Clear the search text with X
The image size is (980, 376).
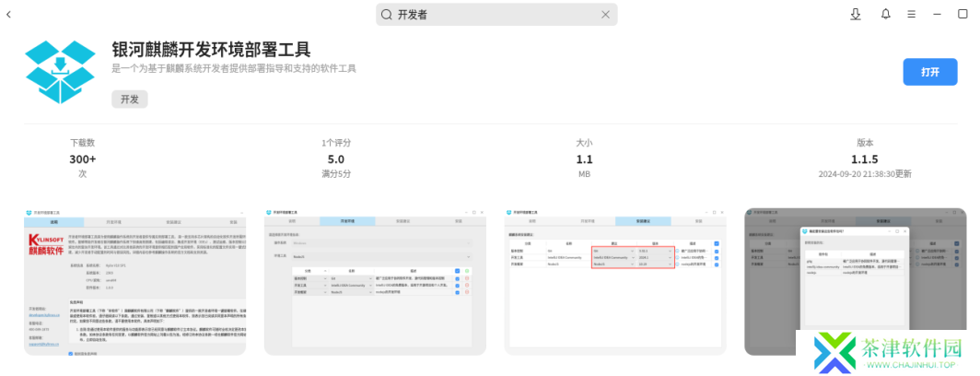pos(605,15)
